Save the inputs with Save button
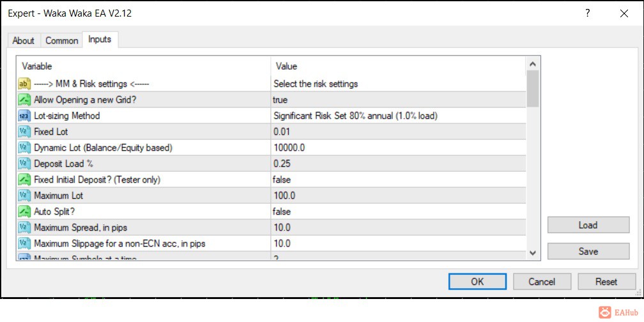 588,251
